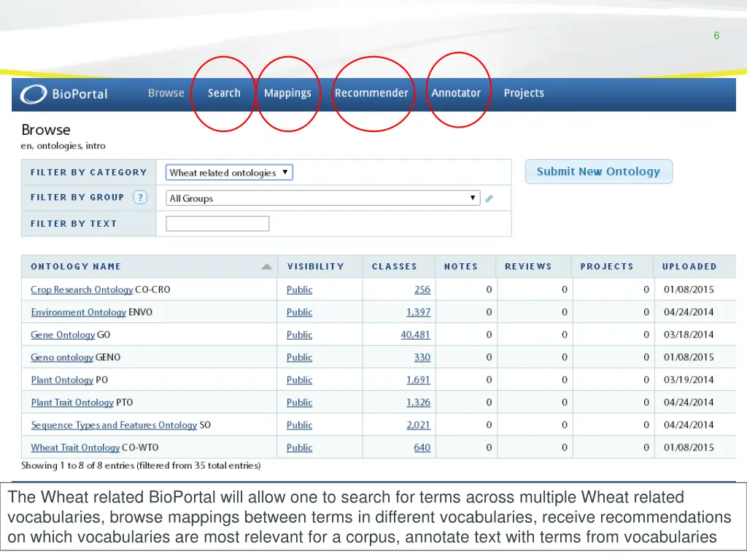Image resolution: width=747 pixels, height=560 pixels.
Task: Open the Browse menu item
Action: click(166, 93)
